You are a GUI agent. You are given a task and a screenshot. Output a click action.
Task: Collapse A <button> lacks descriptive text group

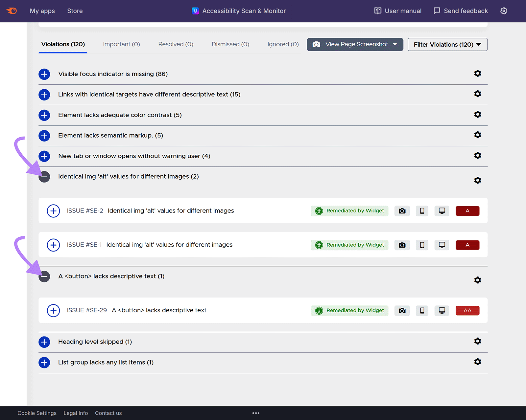(x=44, y=276)
